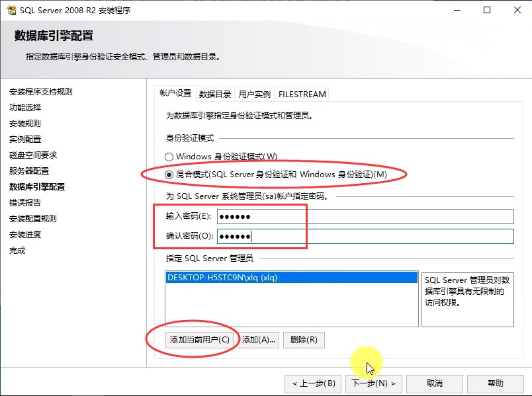Screen dimensions: 532x396
Task: Open the 用户实例 tab
Action: pos(255,95)
